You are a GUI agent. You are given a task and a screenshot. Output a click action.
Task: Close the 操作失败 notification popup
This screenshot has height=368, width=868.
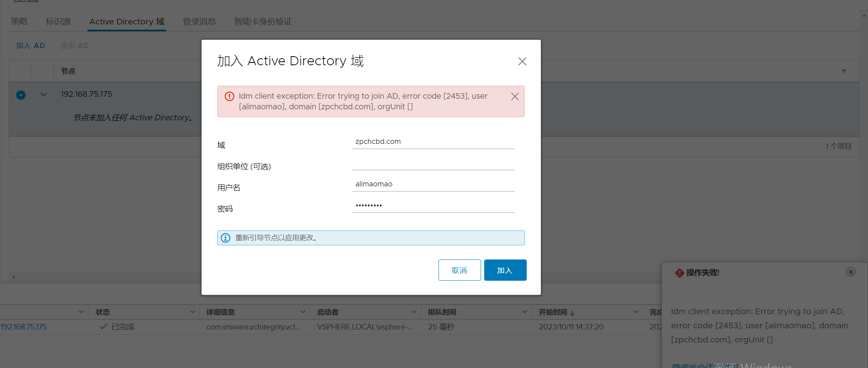click(851, 272)
